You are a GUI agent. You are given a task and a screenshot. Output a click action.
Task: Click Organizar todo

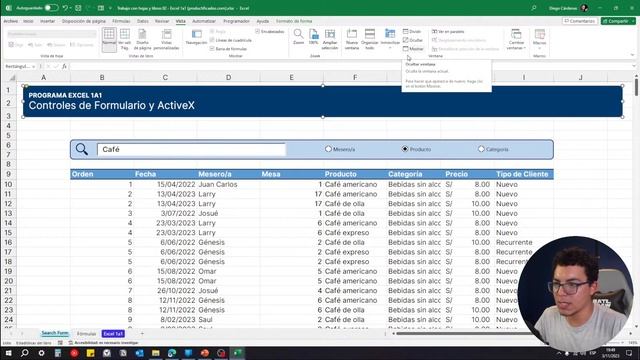369,39
